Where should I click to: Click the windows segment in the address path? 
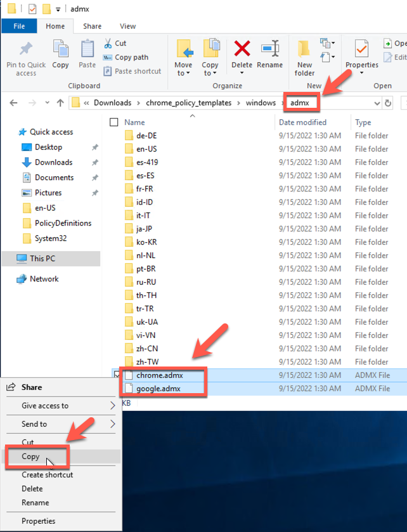tap(261, 103)
